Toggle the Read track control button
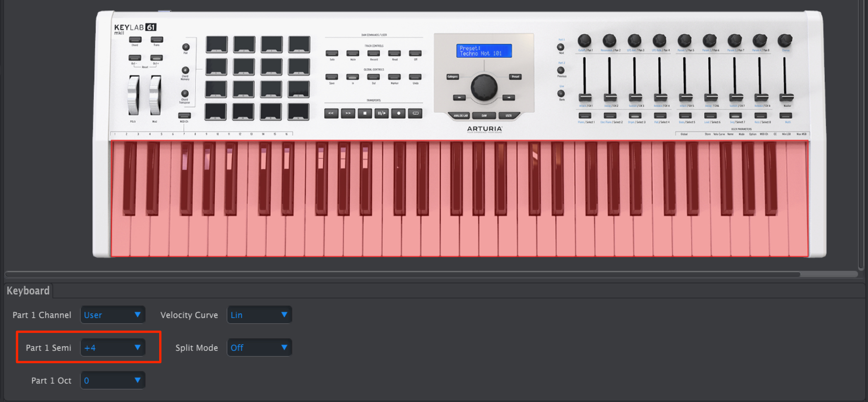 click(x=395, y=53)
